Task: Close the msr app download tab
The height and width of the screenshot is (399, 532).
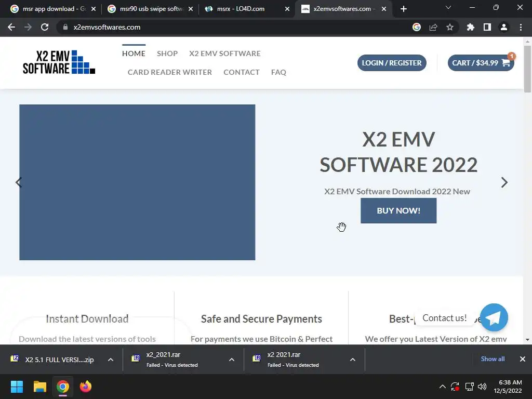Action: tap(94, 9)
